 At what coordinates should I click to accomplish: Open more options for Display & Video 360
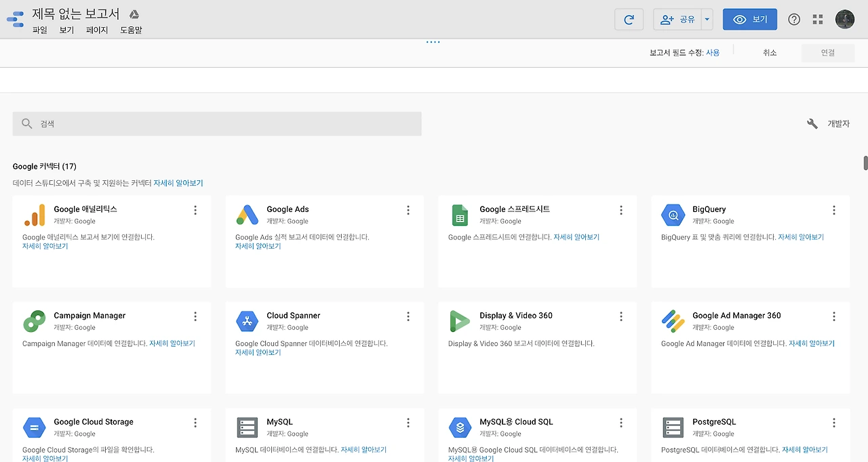click(621, 316)
